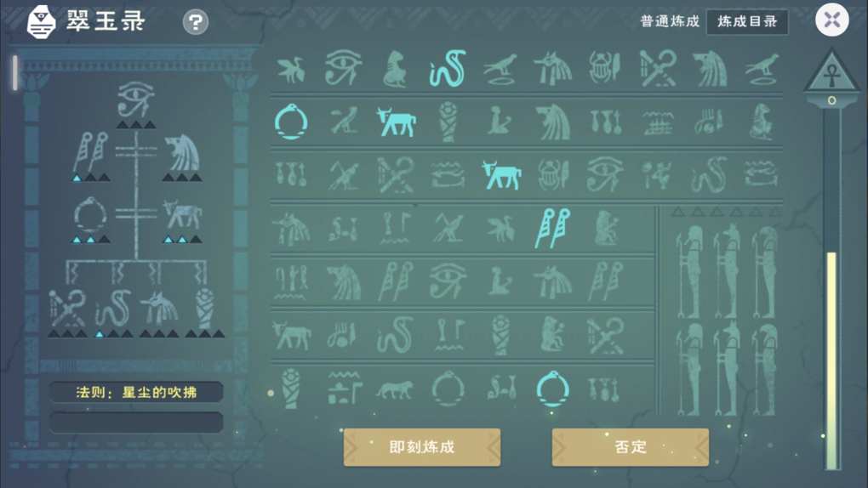Pick the highlighted bull glyph in second row
Viewport: 868px width, 488px height.
coord(396,122)
